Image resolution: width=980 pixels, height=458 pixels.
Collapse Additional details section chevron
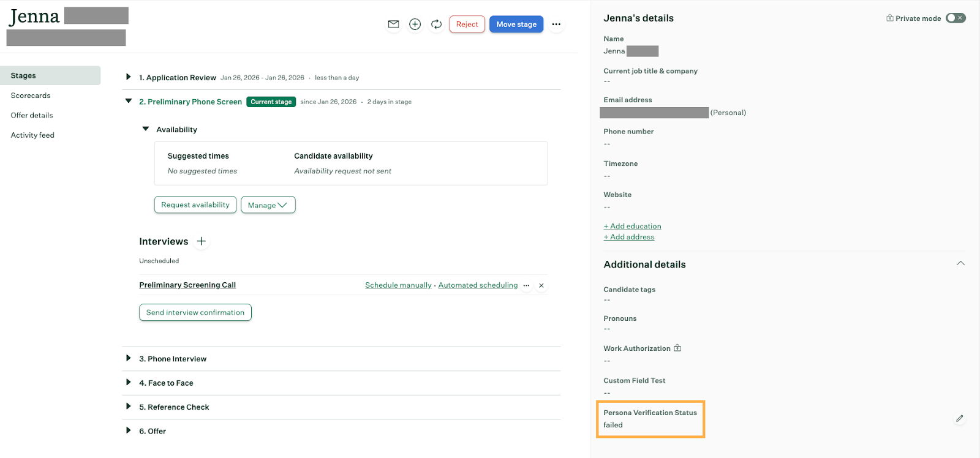coord(960,264)
